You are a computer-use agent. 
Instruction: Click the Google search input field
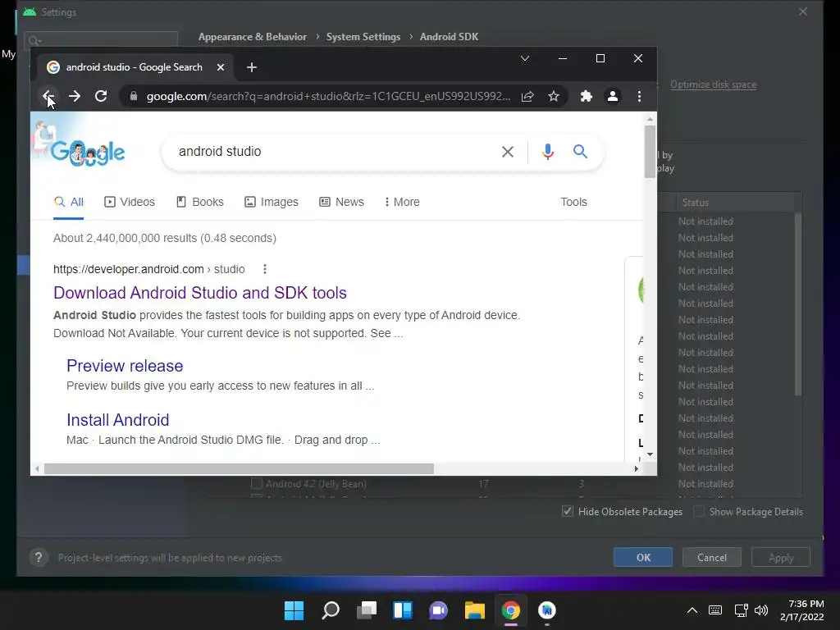[x=332, y=152]
